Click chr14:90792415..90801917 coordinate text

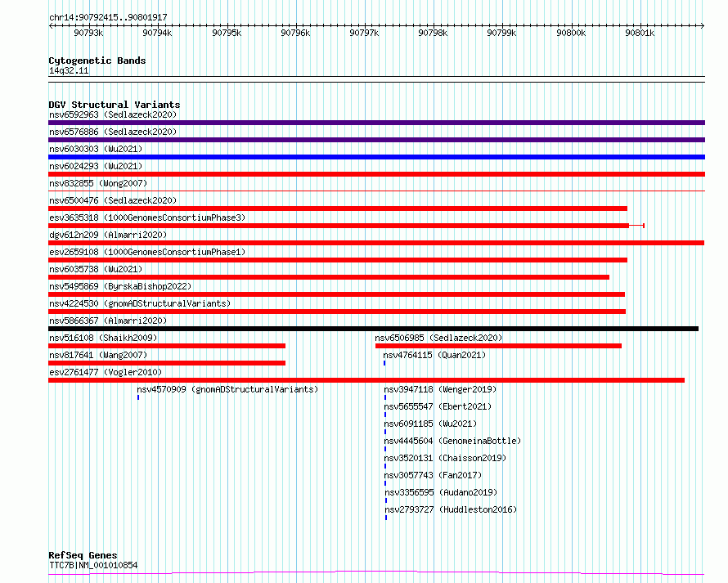[108, 18]
